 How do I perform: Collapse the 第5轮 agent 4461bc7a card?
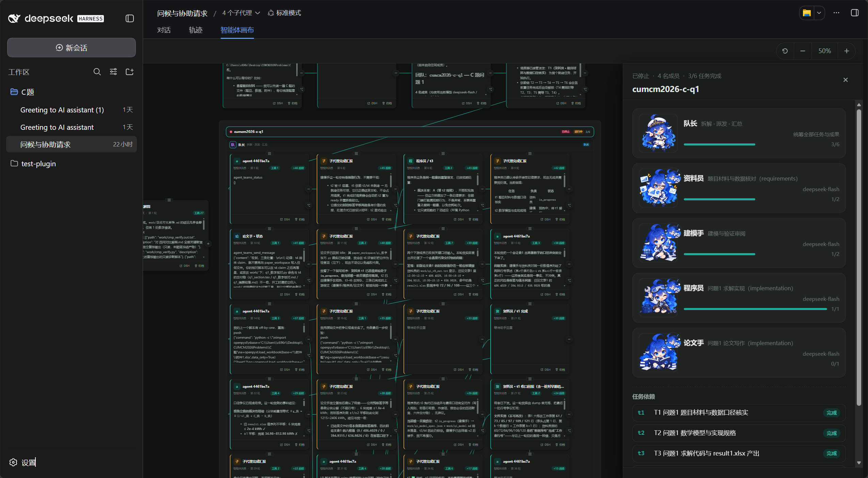(x=309, y=189)
